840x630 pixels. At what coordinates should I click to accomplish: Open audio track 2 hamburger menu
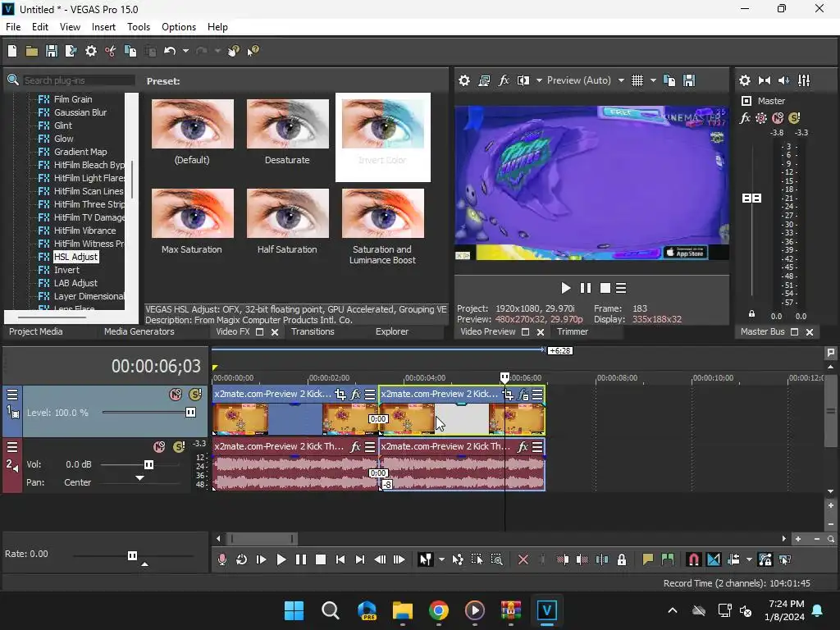click(x=12, y=447)
